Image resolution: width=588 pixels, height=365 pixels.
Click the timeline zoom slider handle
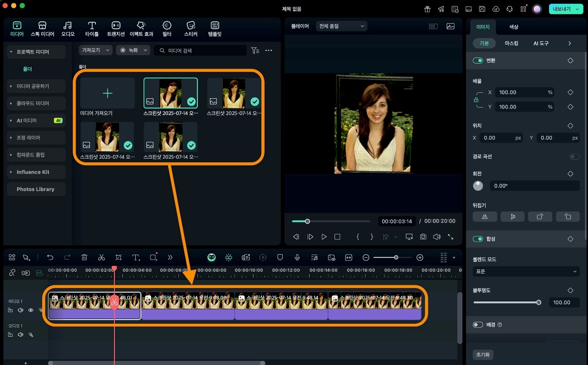click(396, 257)
